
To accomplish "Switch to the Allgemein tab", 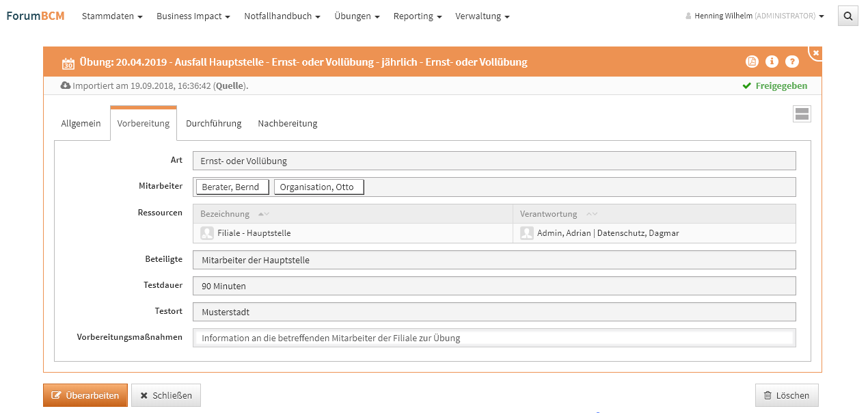I will pos(81,124).
